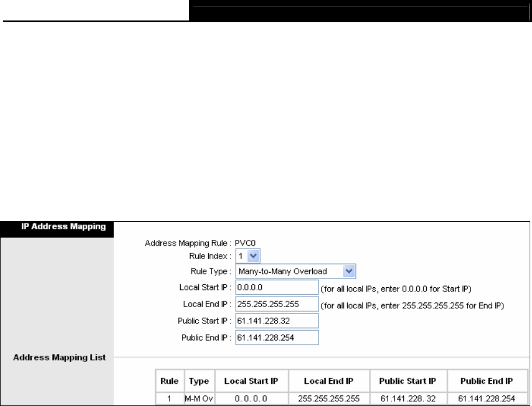Viewport: 532px width, 406px height.
Task: Click the Local Start IP form label
Action: pos(205,287)
